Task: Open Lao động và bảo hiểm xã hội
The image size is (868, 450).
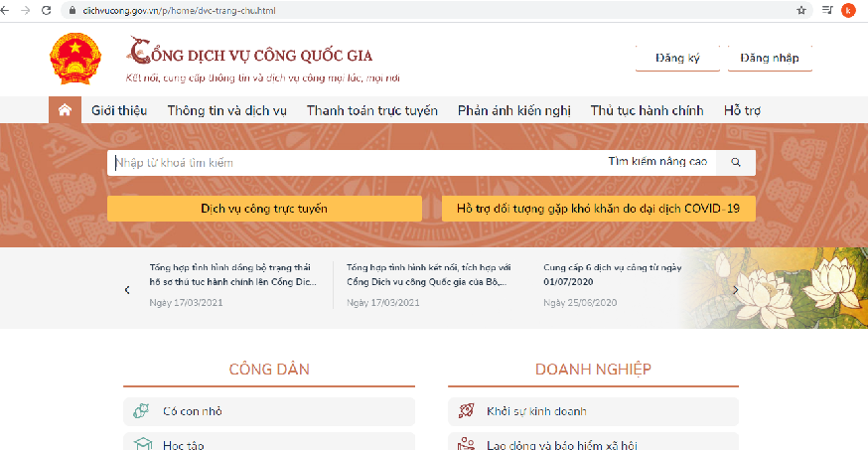Action: point(593,442)
